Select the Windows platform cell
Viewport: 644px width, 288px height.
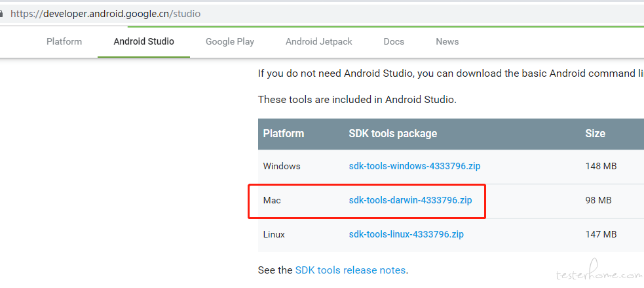pyautogui.click(x=282, y=166)
